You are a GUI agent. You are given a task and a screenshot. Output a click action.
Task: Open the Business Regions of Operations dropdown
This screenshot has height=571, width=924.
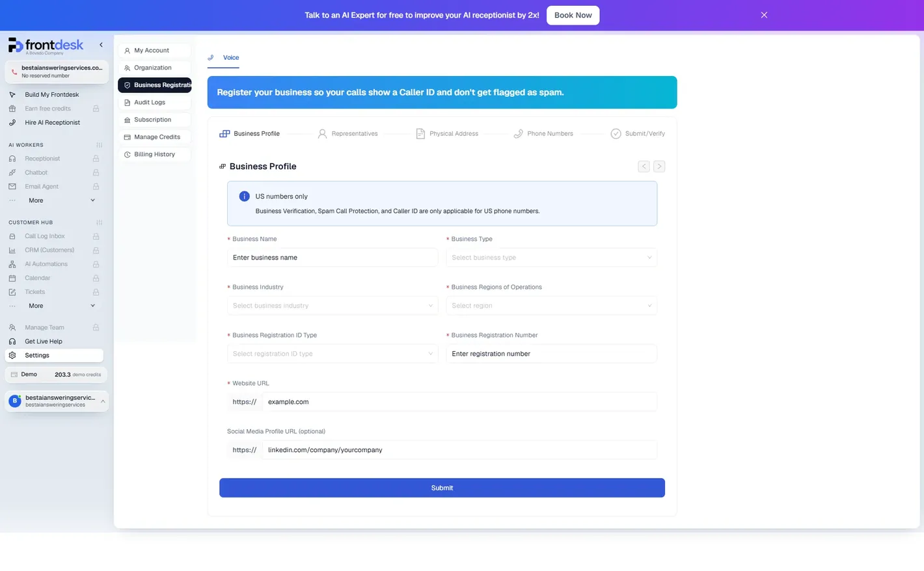(x=551, y=306)
